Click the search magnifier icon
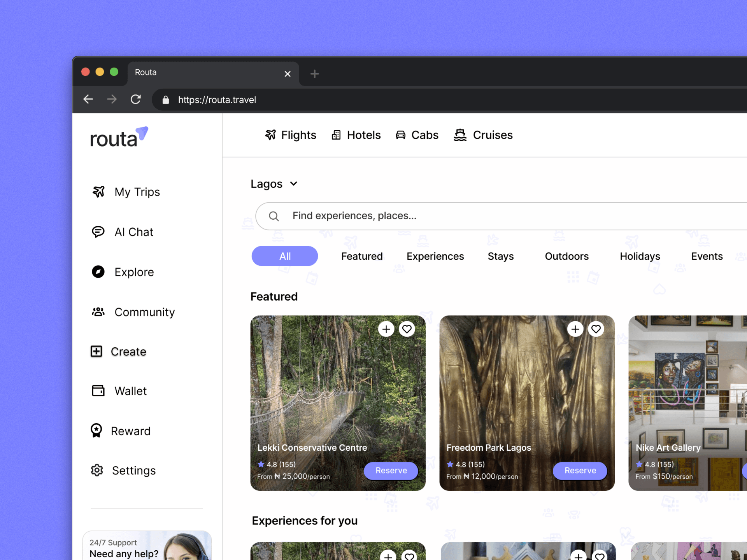747x560 pixels. (x=274, y=216)
